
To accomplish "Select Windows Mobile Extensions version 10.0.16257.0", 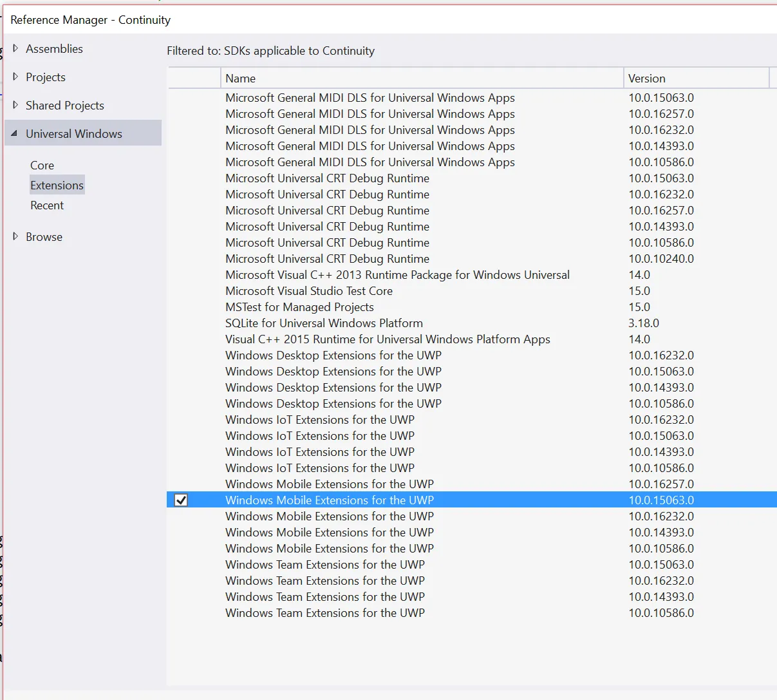I will 471,484.
